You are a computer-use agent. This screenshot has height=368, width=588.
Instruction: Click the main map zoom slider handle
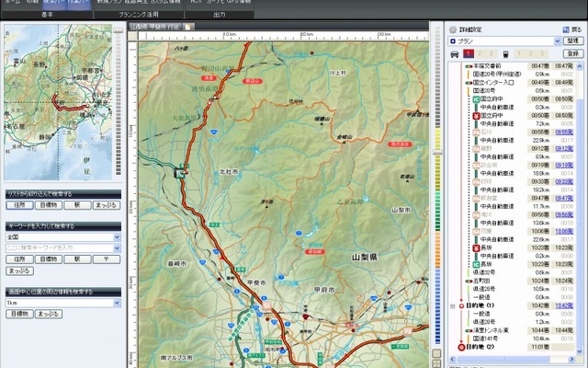pyautogui.click(x=437, y=152)
